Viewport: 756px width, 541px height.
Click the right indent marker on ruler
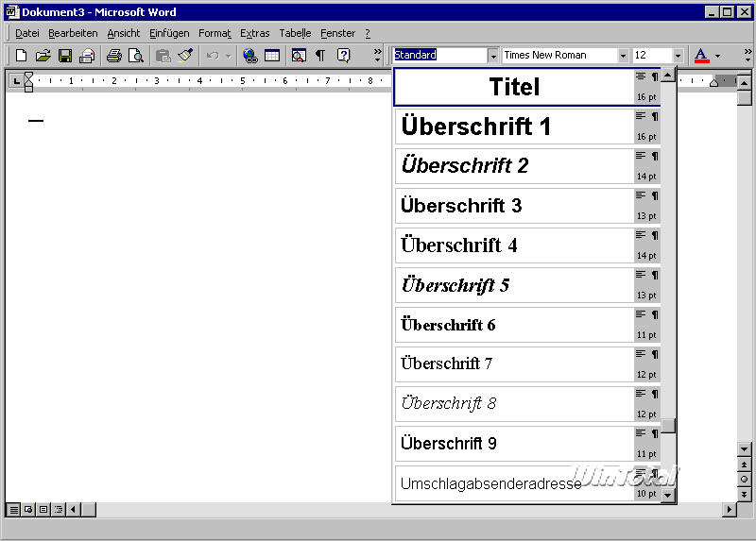coord(714,83)
